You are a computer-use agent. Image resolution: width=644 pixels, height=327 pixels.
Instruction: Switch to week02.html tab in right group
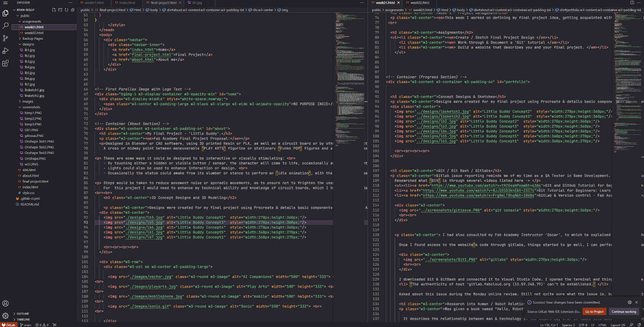pyautogui.click(x=420, y=3)
